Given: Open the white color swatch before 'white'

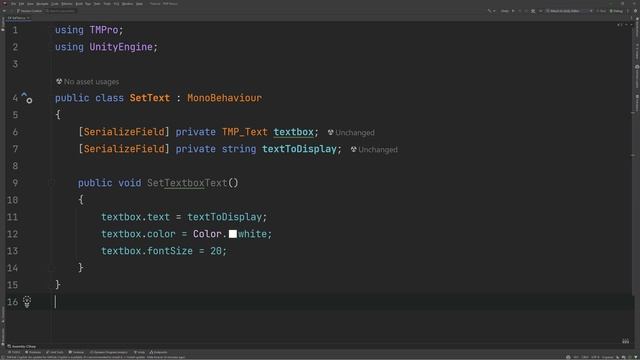Looking at the screenshot, I should tap(233, 234).
